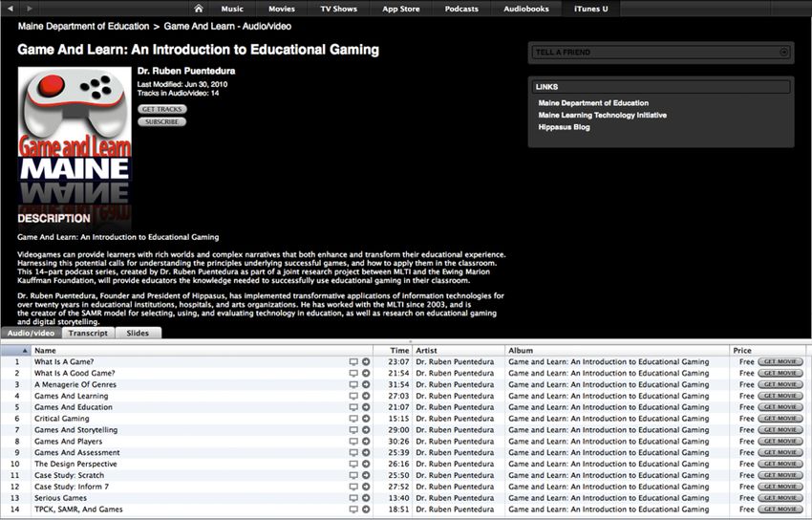The height and width of the screenshot is (520, 812).
Task: Sort tracks by Album column header
Action: (x=617, y=351)
